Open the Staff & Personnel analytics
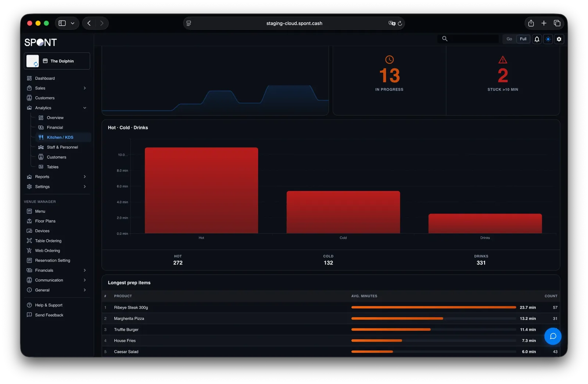The image size is (588, 384). click(63, 147)
